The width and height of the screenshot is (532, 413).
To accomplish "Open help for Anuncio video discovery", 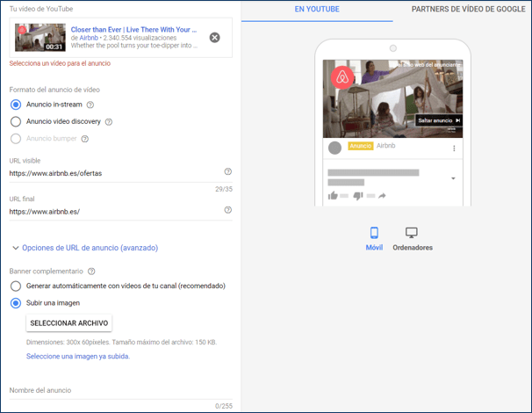I will 109,121.
